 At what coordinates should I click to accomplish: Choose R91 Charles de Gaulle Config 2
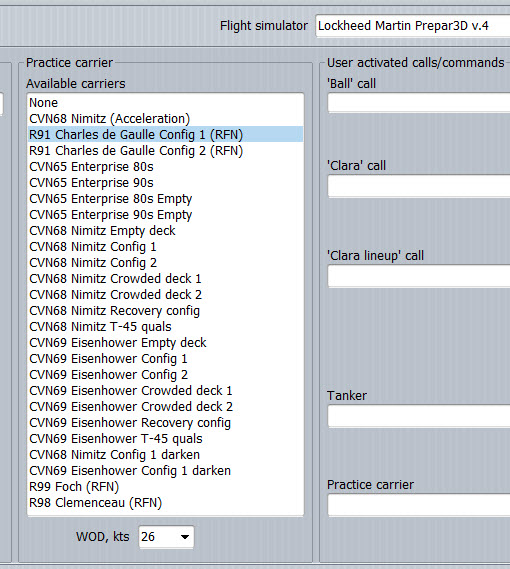[x=166, y=151]
